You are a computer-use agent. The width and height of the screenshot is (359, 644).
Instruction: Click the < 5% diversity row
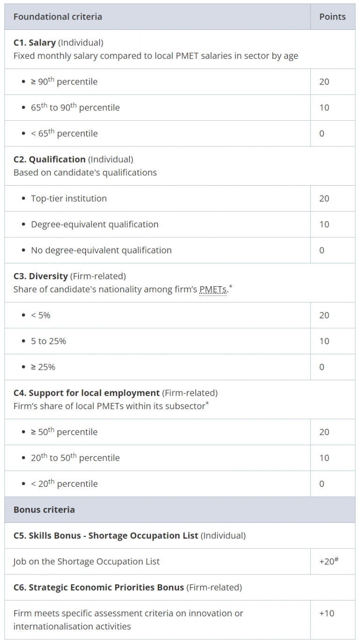click(x=41, y=315)
